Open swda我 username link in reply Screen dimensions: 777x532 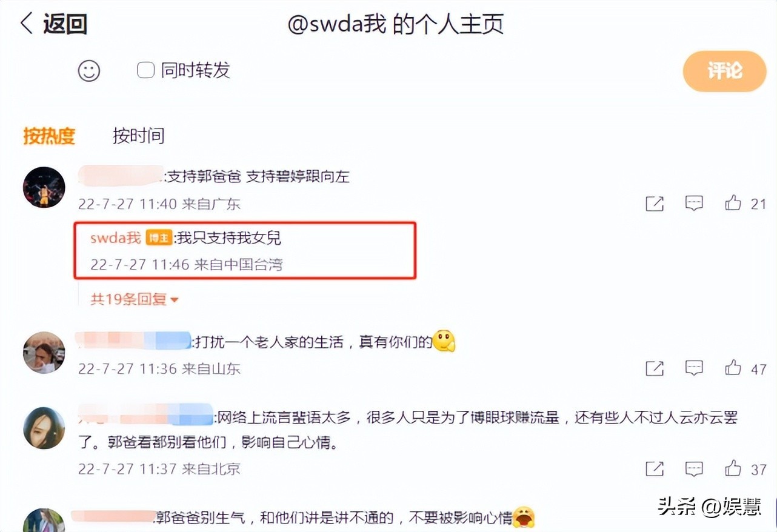[116, 238]
